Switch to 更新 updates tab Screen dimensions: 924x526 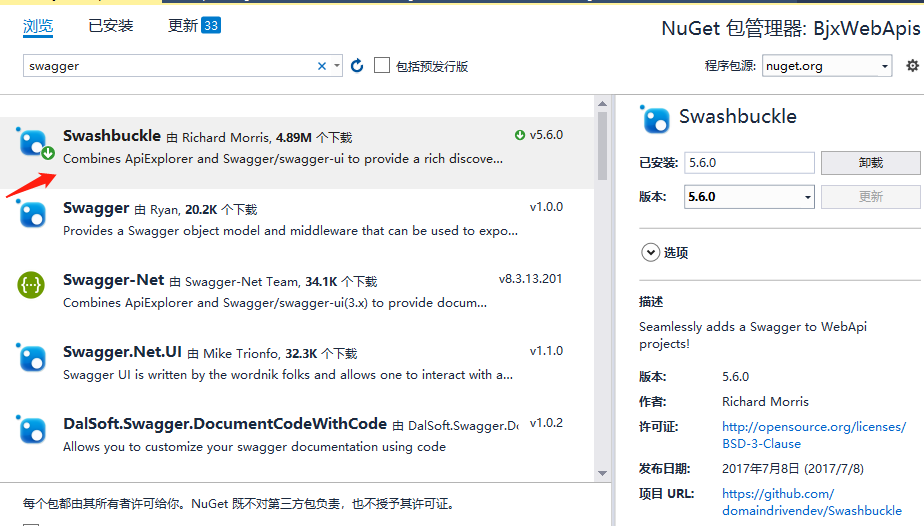point(182,25)
